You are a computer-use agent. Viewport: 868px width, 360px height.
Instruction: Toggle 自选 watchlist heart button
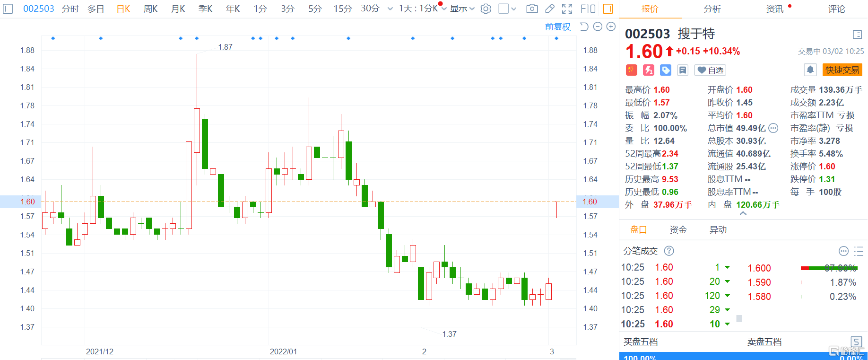710,70
